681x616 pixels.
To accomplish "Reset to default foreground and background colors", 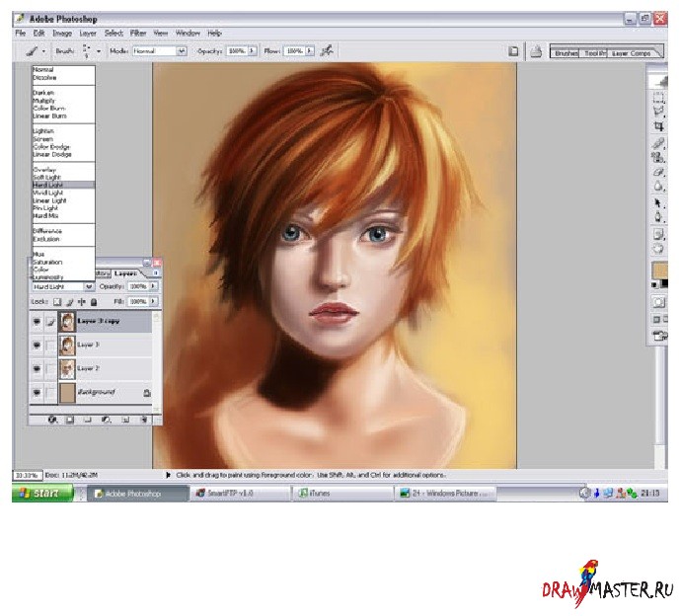I will [655, 285].
